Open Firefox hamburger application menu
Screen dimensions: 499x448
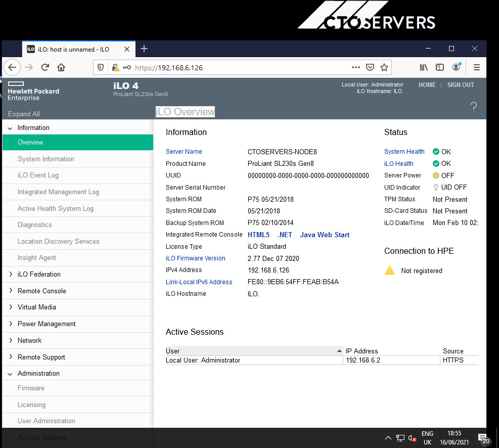[476, 67]
